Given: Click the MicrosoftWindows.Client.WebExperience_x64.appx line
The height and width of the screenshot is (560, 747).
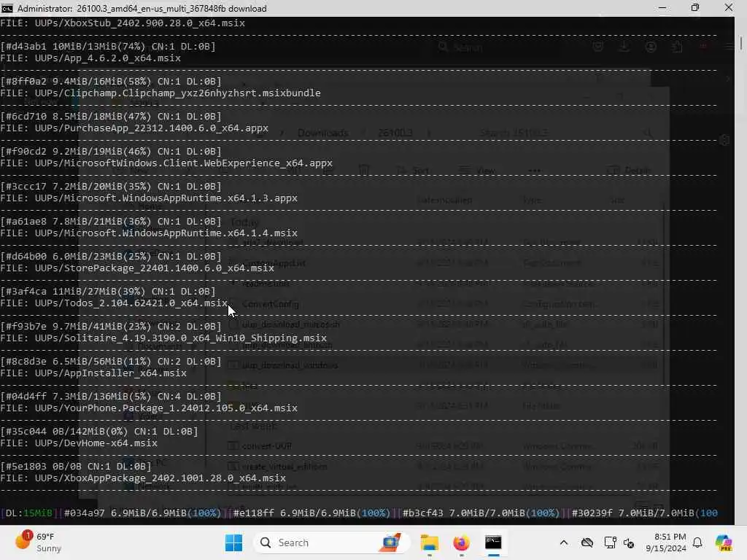Looking at the screenshot, I should [166, 163].
